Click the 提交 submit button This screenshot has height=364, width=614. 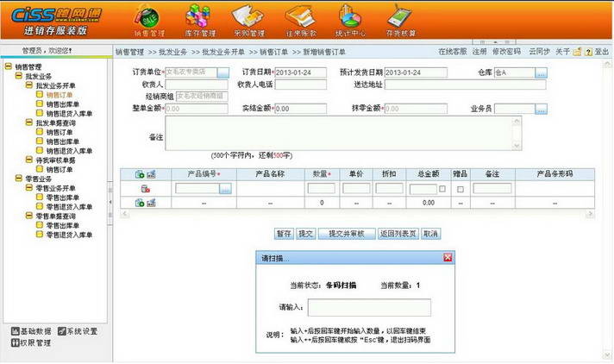click(305, 234)
